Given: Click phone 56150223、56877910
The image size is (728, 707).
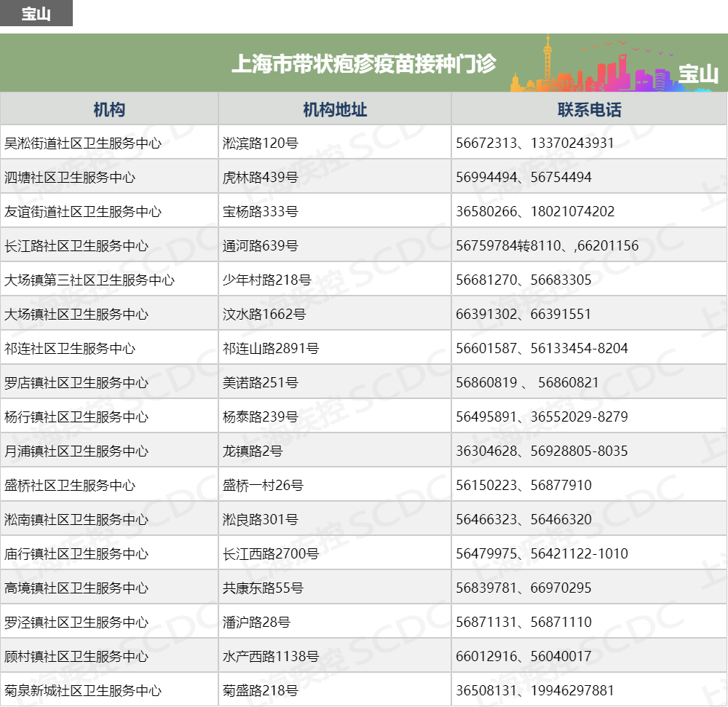Looking at the screenshot, I should (523, 486).
